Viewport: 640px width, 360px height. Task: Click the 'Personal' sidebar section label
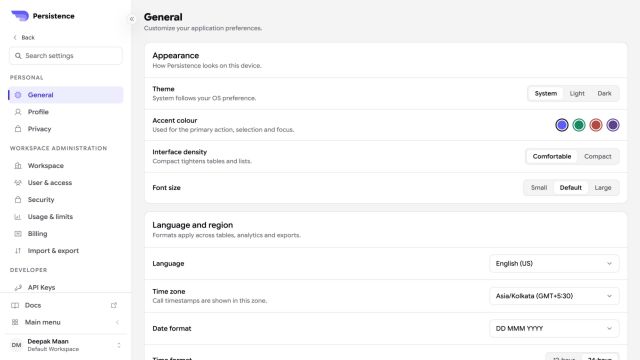[27, 78]
